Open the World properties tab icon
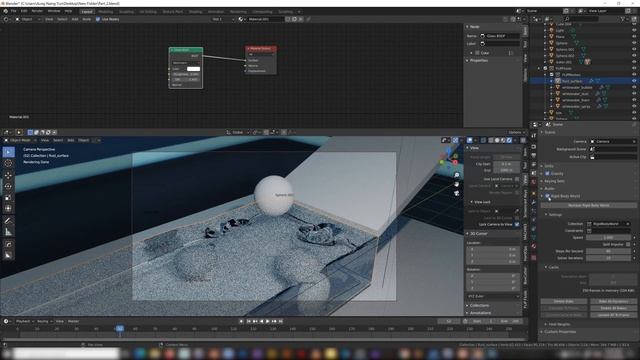Image resolution: width=640 pixels, height=360 pixels. (533, 182)
